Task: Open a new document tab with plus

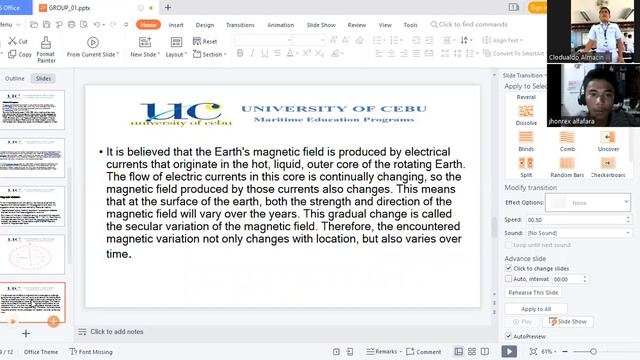Action: point(168,7)
